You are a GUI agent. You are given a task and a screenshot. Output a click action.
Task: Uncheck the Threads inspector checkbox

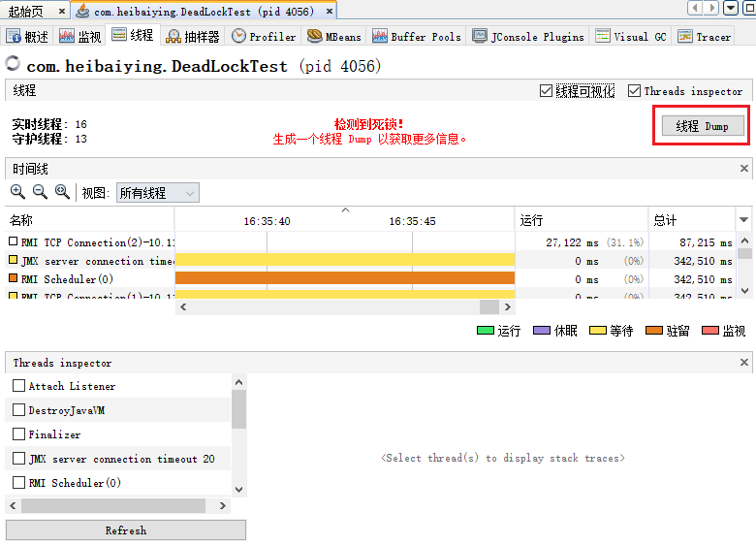point(636,90)
